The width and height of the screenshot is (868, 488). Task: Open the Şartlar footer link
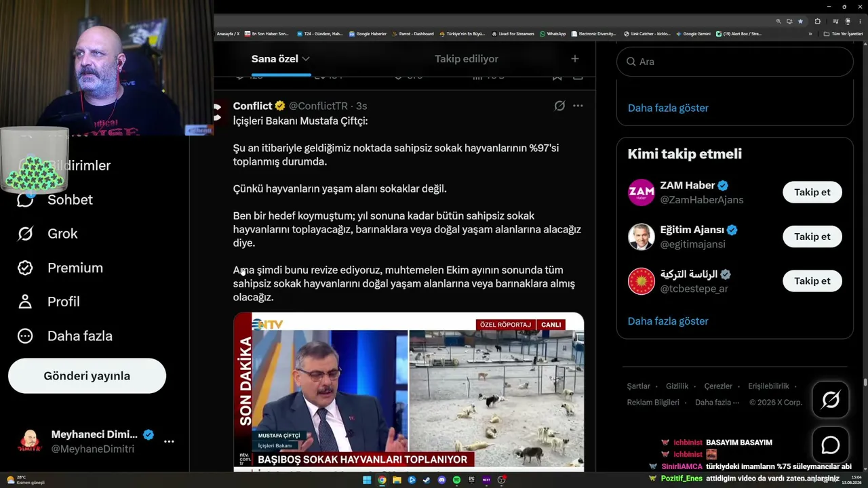[x=638, y=386]
